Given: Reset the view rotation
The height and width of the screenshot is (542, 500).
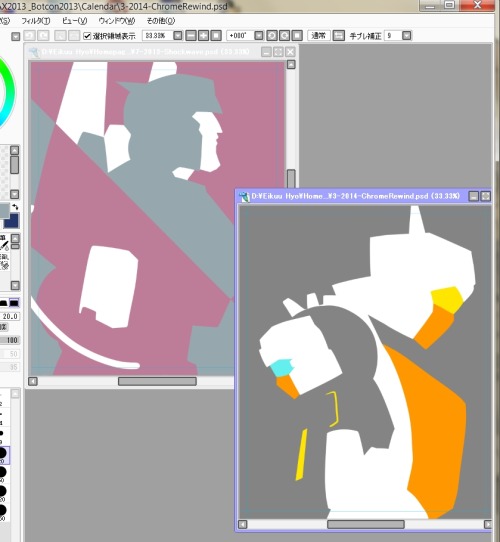Looking at the screenshot, I should click(297, 36).
